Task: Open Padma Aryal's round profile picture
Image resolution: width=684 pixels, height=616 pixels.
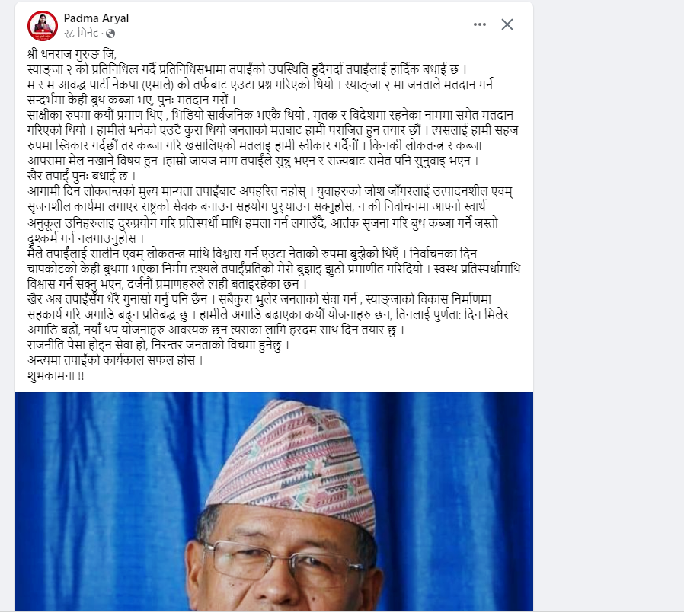Action: pos(43,26)
